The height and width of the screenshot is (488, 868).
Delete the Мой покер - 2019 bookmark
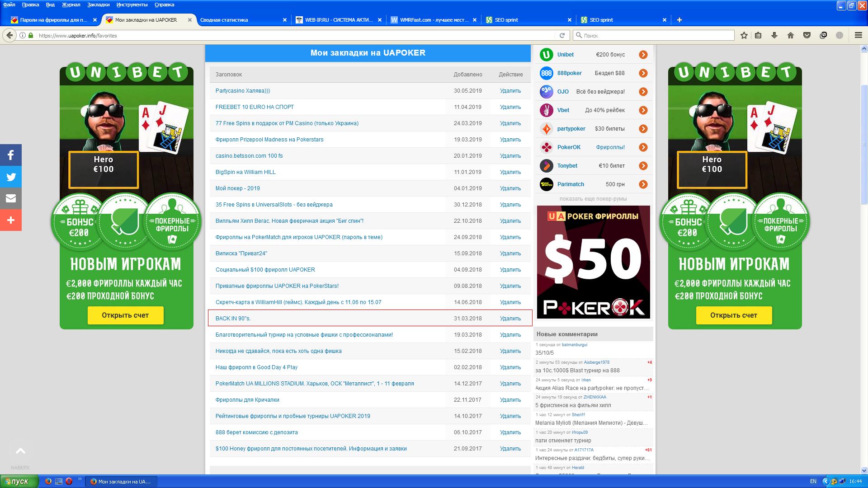510,188
